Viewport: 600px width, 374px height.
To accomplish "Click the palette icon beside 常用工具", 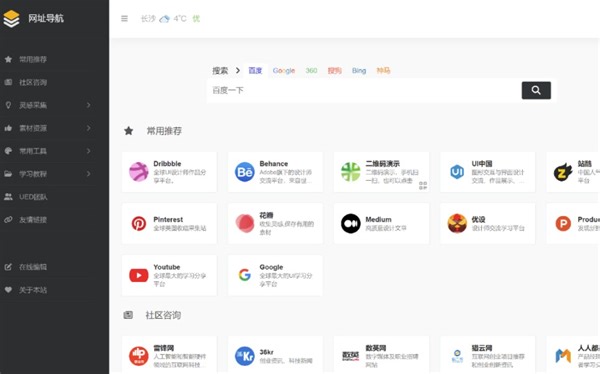I will [8, 151].
